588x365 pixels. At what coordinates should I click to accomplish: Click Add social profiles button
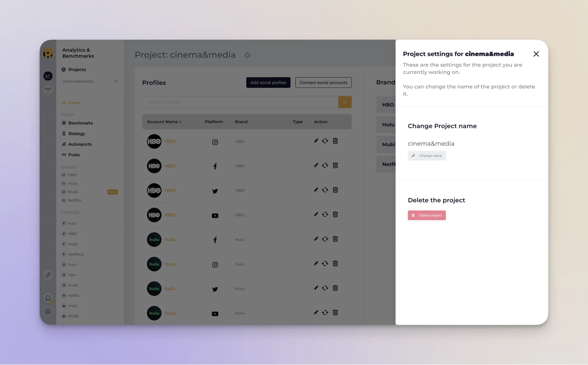tap(268, 82)
